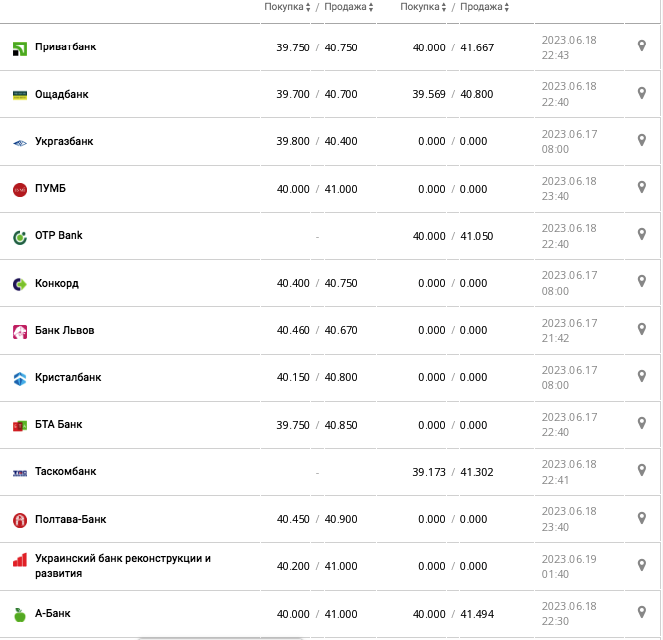Open the location pin for Ощадбанк

tap(642, 93)
